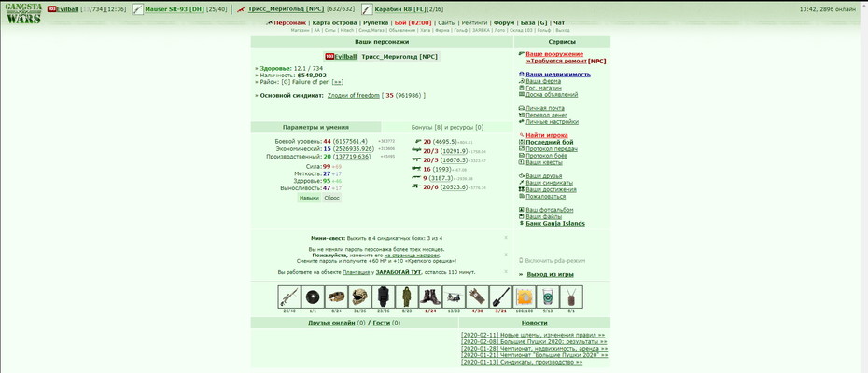Open the brown pouch item 4/30
This screenshot has width=868, height=373.
point(477,297)
